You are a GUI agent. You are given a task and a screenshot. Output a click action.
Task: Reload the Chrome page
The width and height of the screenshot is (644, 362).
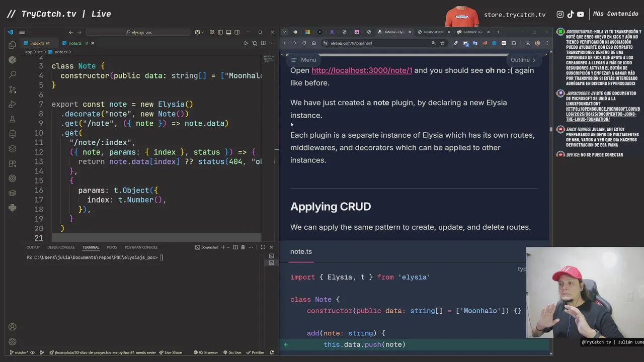[x=304, y=43]
